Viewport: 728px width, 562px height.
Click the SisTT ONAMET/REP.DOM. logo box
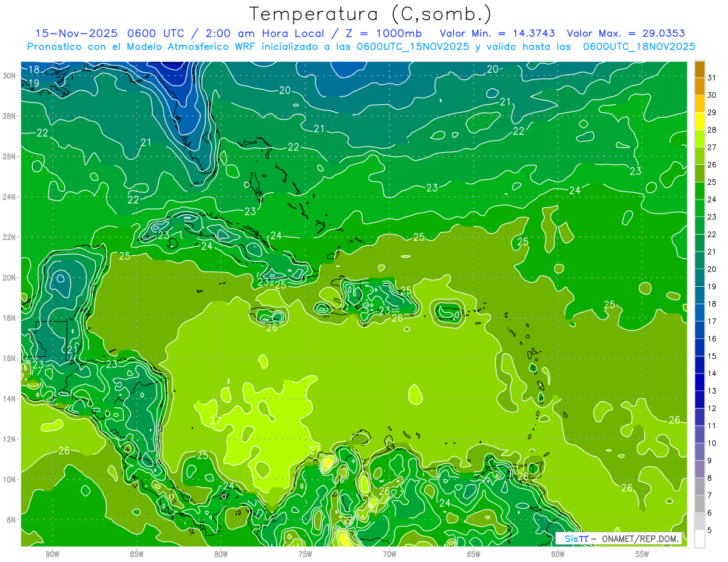[619, 538]
